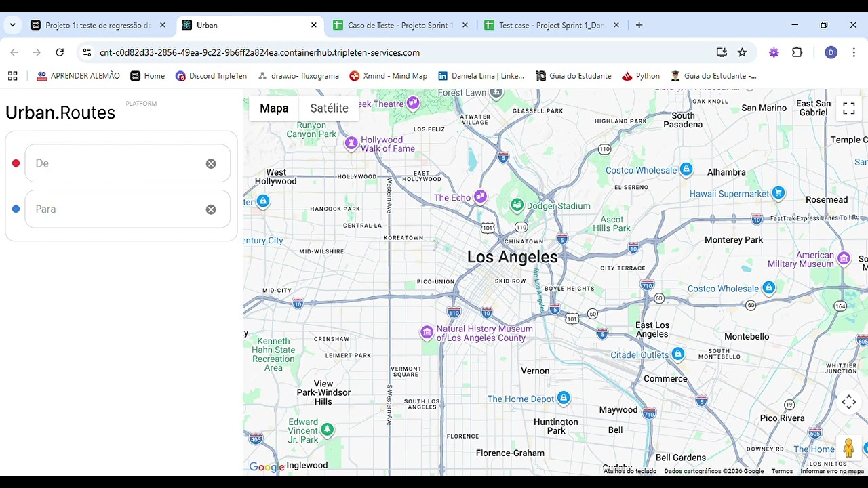This screenshot has width=868, height=488.
Task: Open first Guia do Estudante bookmark
Action: click(573, 76)
